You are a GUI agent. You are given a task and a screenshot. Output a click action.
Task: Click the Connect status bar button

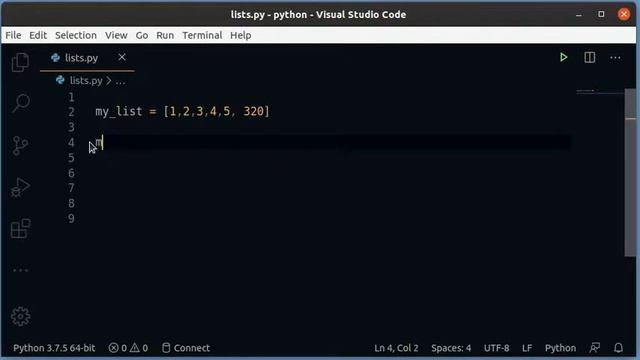pyautogui.click(x=186, y=348)
